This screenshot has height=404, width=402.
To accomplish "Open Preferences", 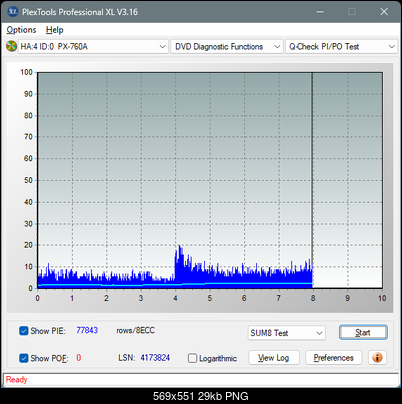I will pyautogui.click(x=333, y=358).
